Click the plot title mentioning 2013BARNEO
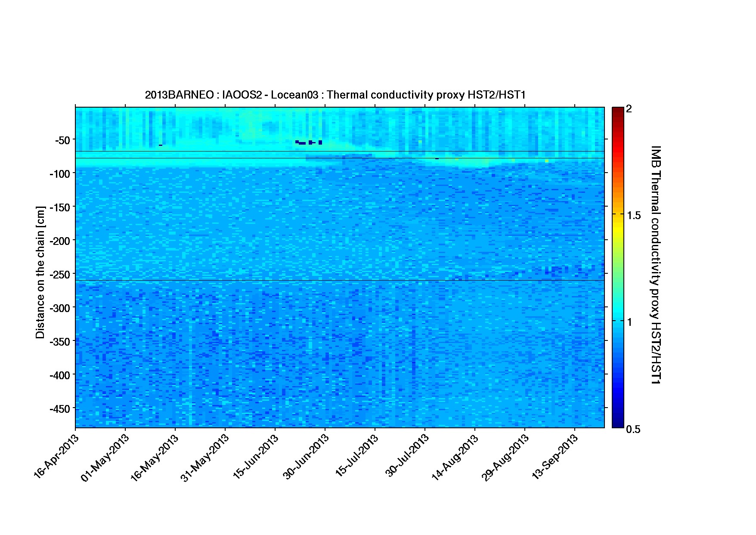 [335, 95]
